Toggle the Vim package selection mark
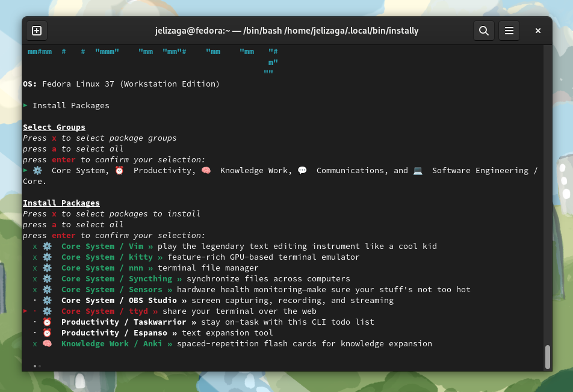Viewport: 573px width, 392px height. 35,247
